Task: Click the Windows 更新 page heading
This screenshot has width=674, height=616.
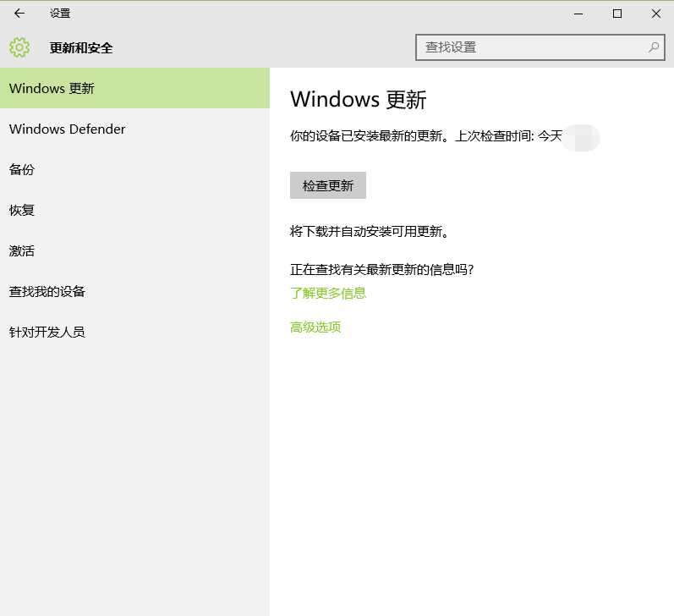Action: 358,99
